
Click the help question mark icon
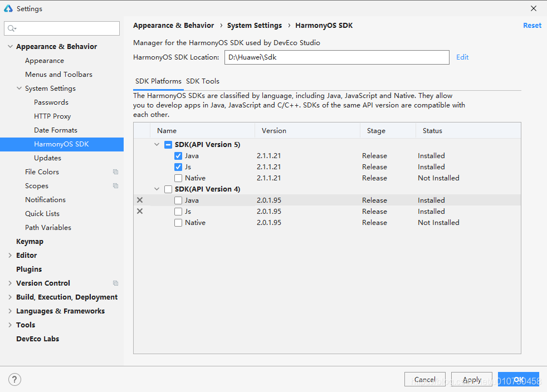[14, 379]
